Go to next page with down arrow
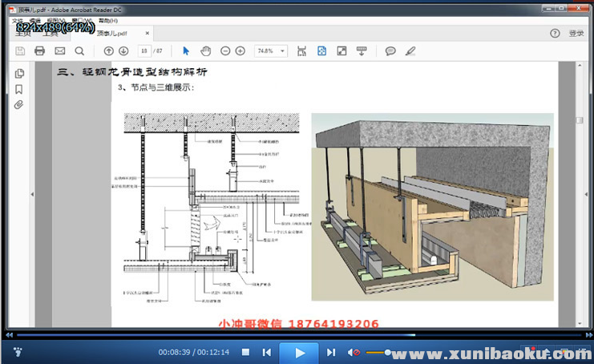 pyautogui.click(x=124, y=51)
